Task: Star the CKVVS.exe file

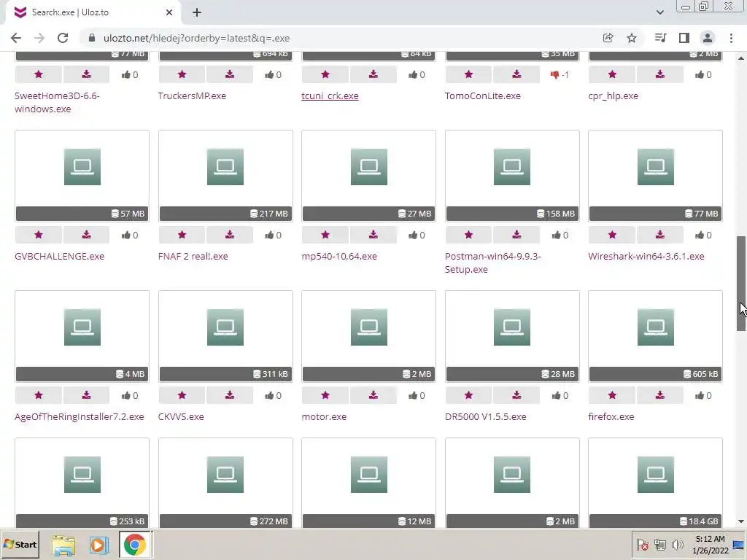Action: coord(182,395)
